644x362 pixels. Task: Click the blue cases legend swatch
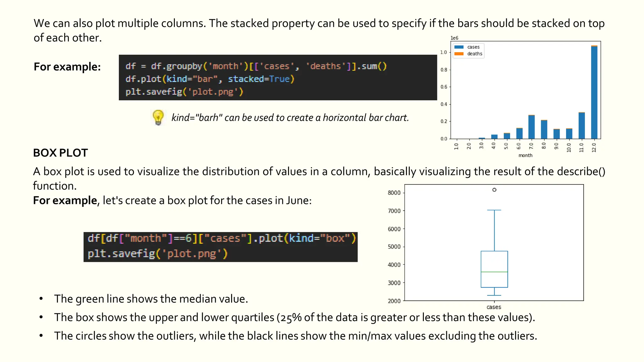tap(459, 47)
